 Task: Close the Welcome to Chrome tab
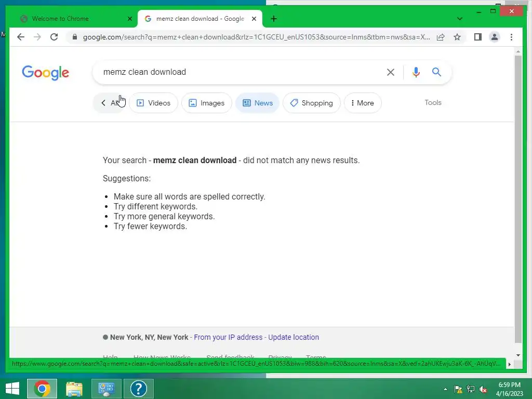coord(129,19)
